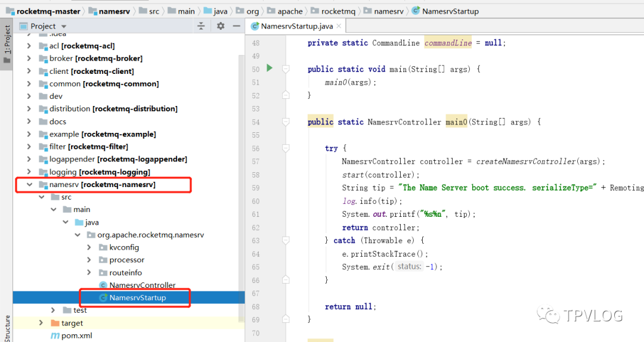Fold main method at line 50 gutter marker
644x342 pixels.
[286, 69]
